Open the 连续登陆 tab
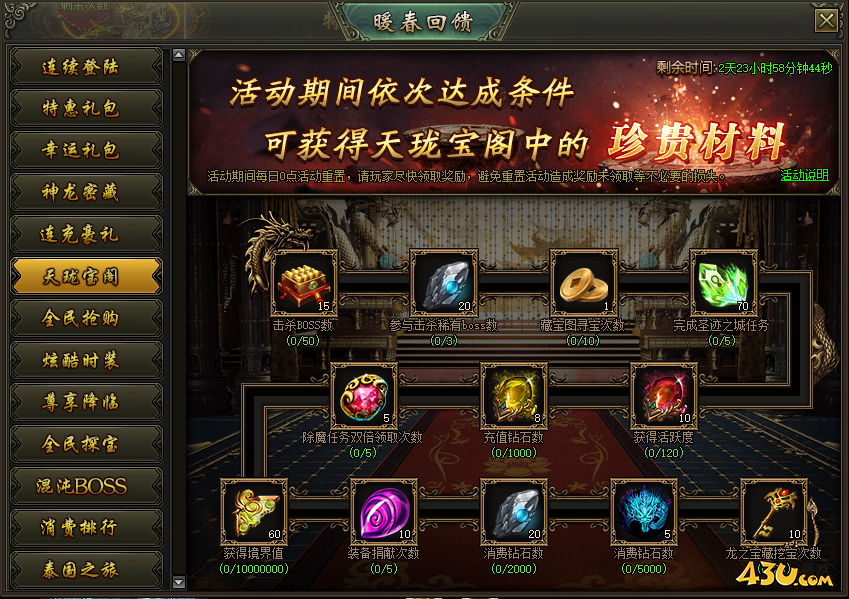The height and width of the screenshot is (599, 849). (x=86, y=67)
